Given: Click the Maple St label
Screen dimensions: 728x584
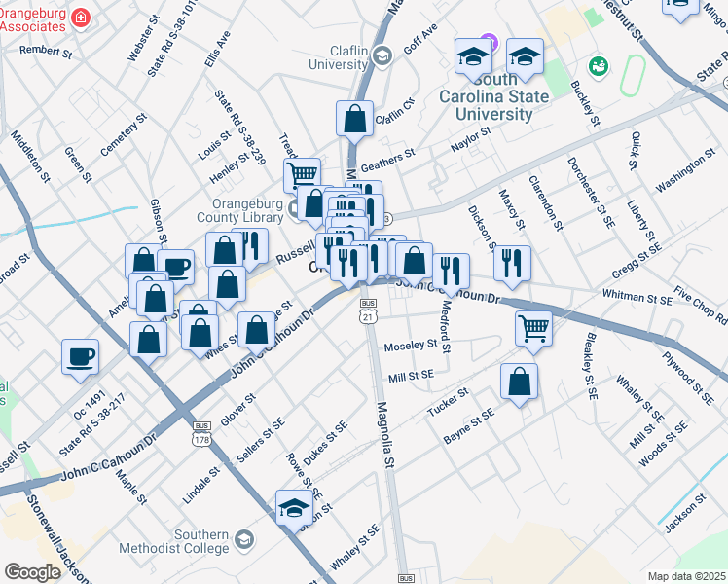Looking at the screenshot, I should click(131, 488).
